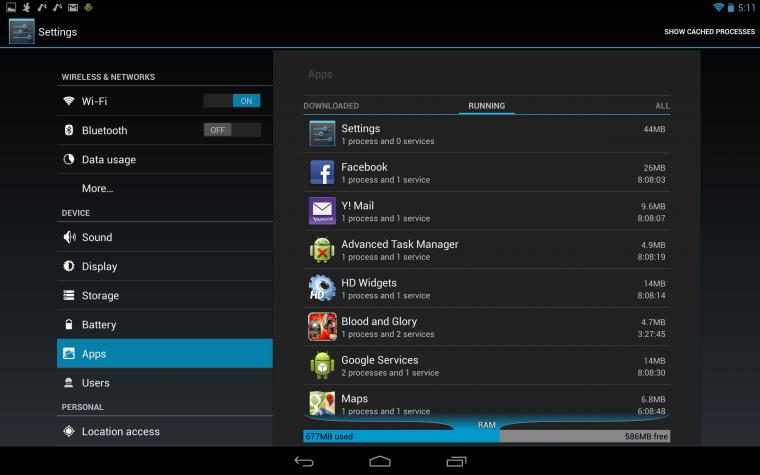Tap the 44MB value in Settings row
Viewport: 760px width, 475px height.
click(x=654, y=129)
